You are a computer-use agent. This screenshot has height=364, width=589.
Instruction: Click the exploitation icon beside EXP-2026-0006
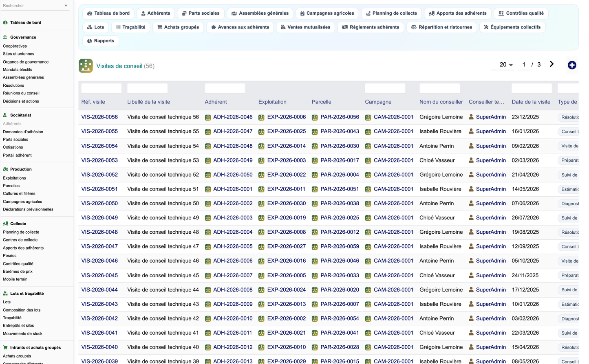point(261,117)
